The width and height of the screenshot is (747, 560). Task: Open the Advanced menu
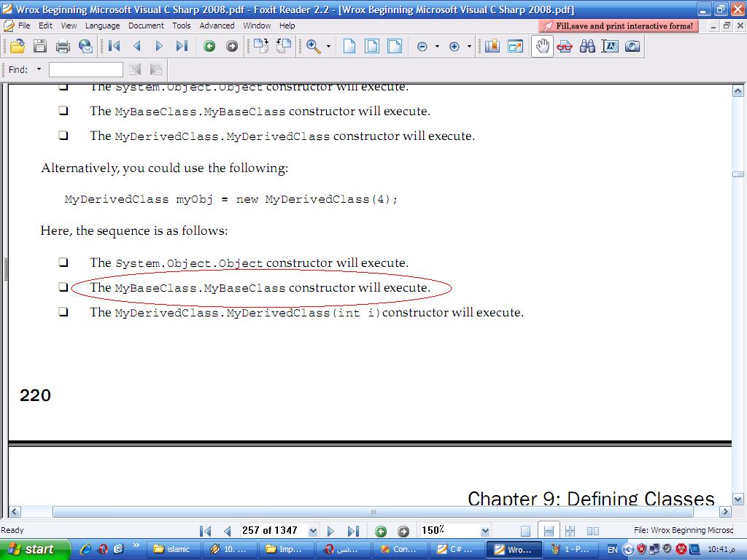(217, 26)
